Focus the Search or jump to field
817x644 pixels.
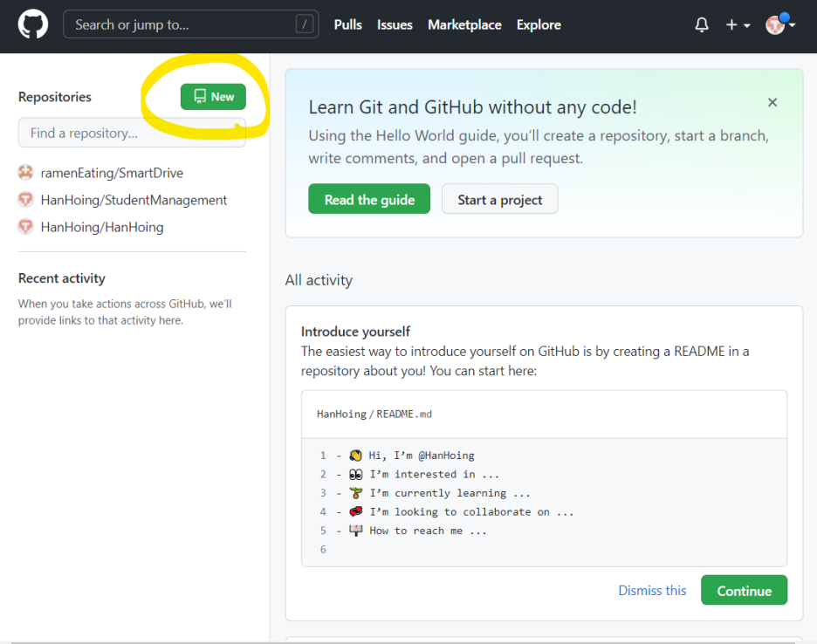tap(190, 24)
